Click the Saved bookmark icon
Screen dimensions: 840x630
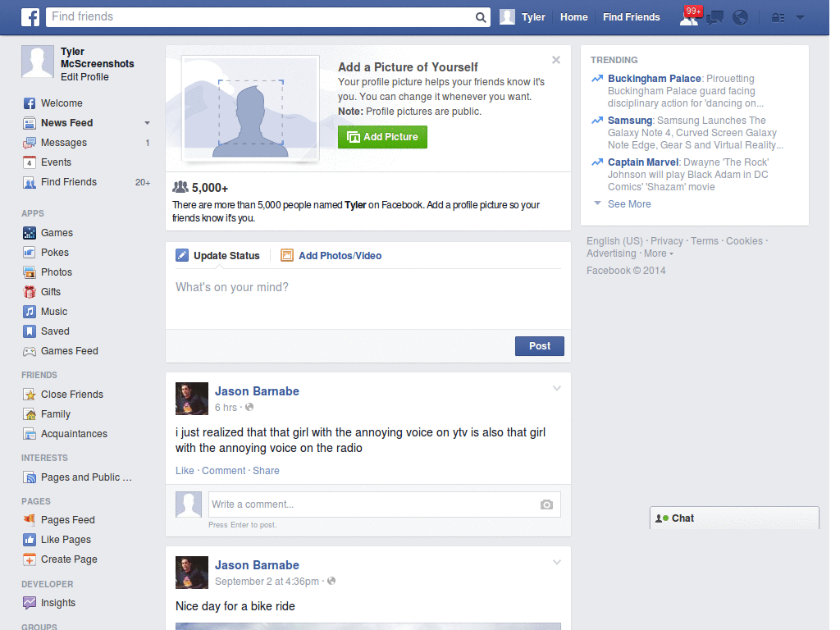pos(30,331)
